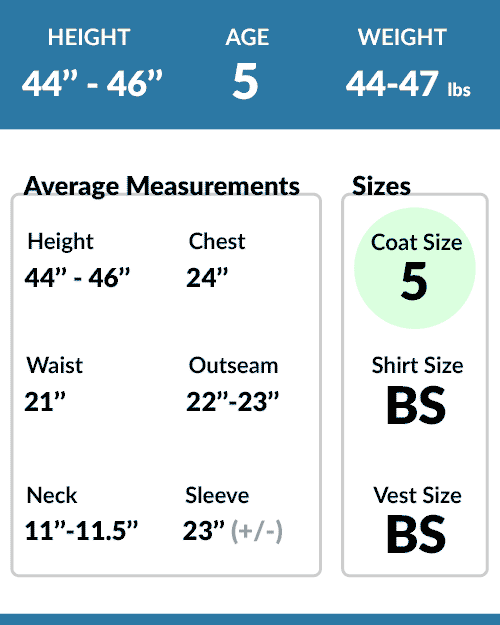Click the lbs unit in header
Screen dimensions: 500x625
(459, 90)
